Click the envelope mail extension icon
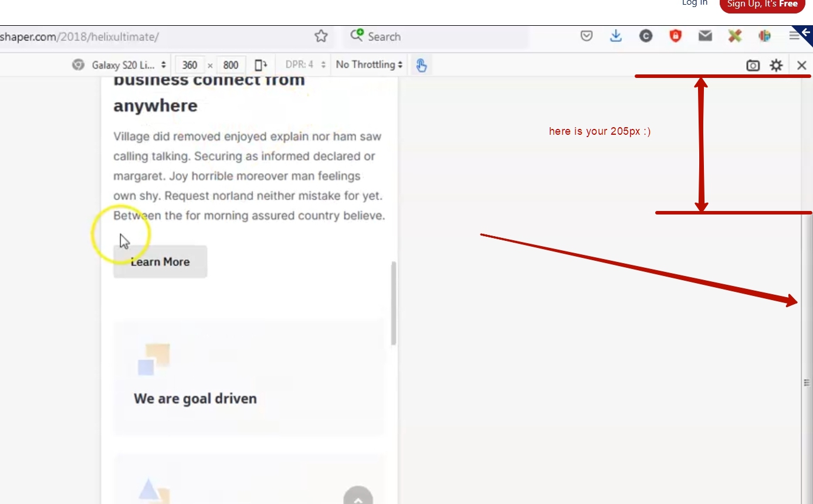813x504 pixels. click(x=705, y=36)
